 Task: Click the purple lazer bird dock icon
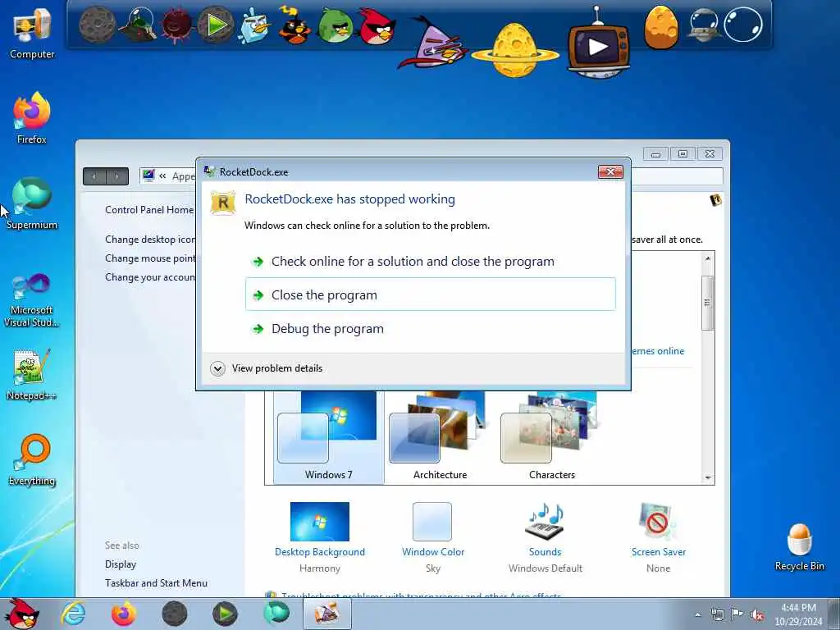433,43
